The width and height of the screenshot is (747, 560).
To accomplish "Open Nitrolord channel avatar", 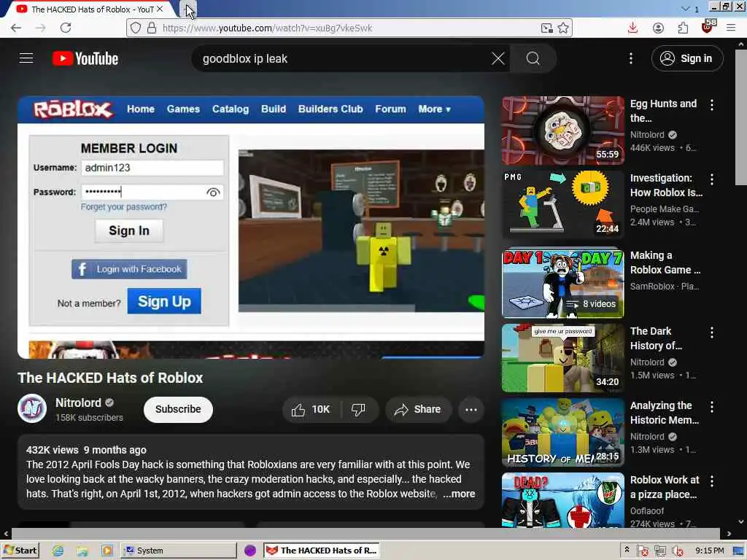I will click(32, 408).
